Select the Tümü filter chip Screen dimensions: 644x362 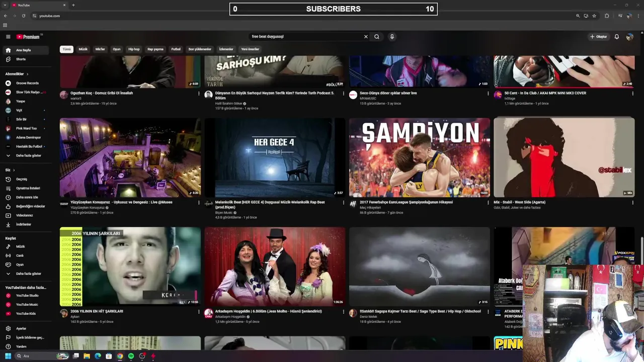[x=67, y=49]
